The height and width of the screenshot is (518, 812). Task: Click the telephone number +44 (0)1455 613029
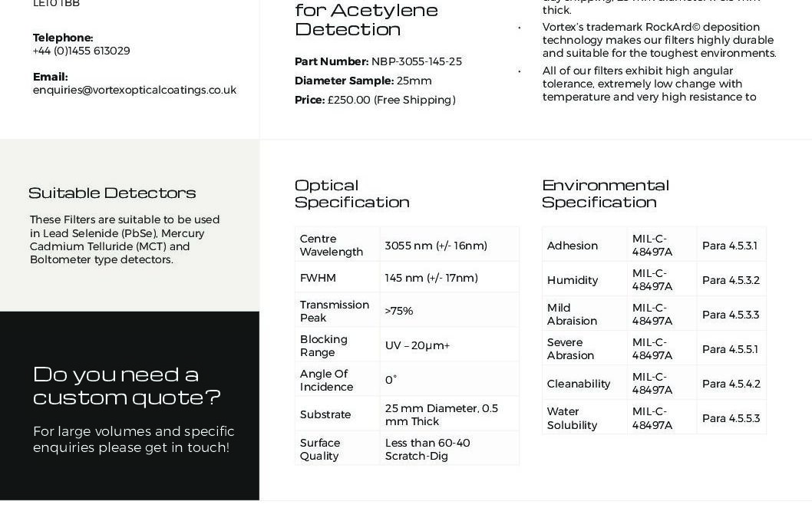[81, 51]
